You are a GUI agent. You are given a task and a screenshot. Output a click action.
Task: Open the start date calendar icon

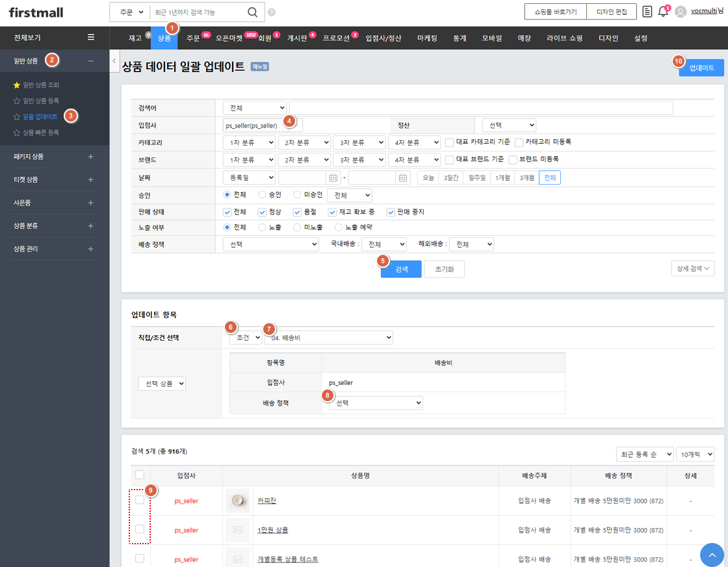tap(333, 178)
